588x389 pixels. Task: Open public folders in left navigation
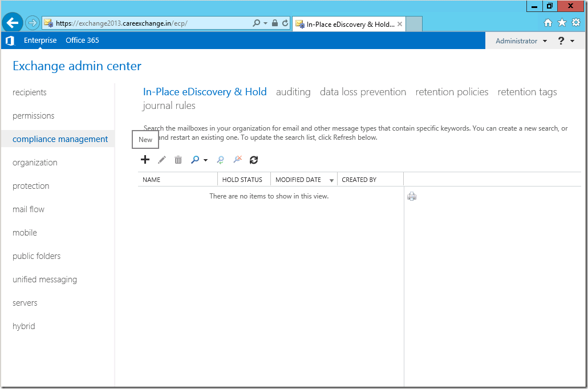coord(37,256)
